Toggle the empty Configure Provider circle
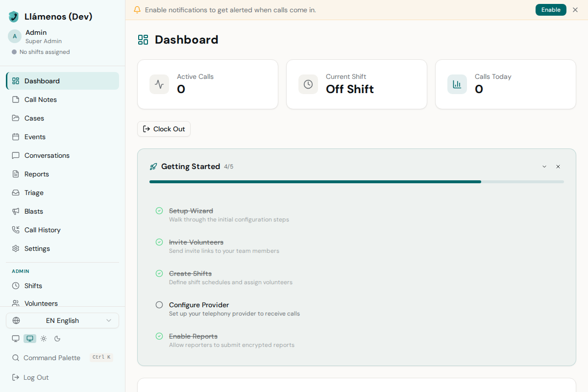The image size is (588, 392). pos(159,305)
